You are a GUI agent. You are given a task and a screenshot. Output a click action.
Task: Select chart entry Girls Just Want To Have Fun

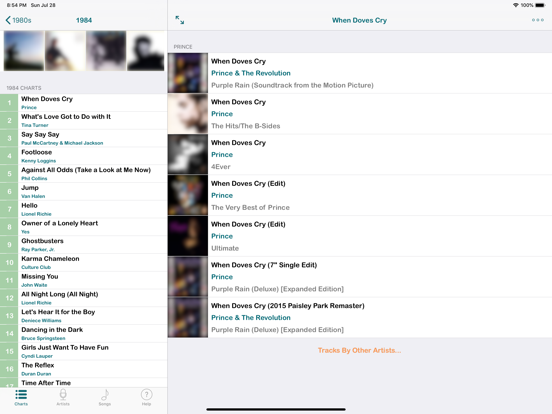83,351
